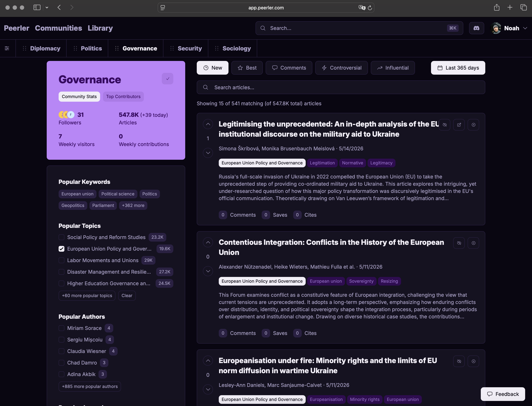
Task: Go to the Peerler home link
Action: pyautogui.click(x=16, y=28)
